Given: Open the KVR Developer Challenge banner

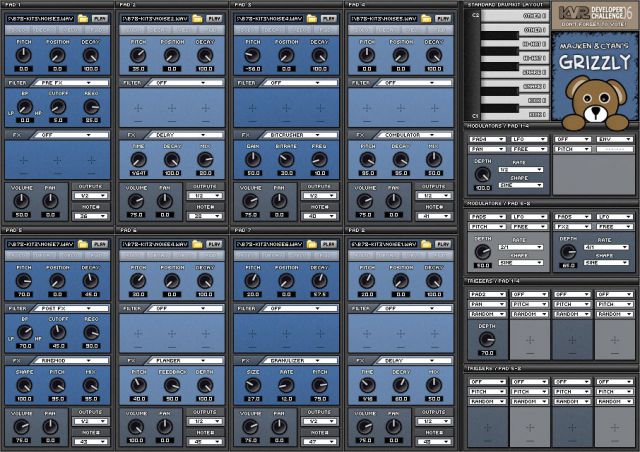Looking at the screenshot, I should tap(594, 16).
